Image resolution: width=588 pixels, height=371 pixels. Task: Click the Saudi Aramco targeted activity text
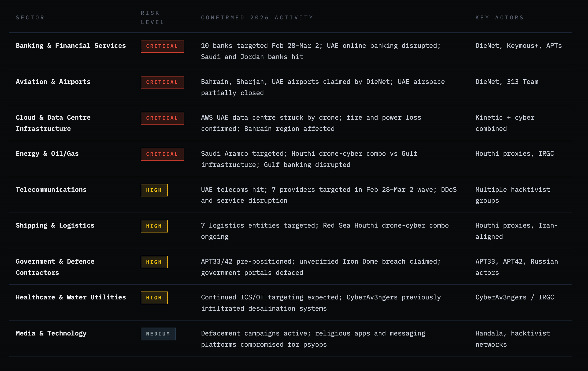click(x=309, y=159)
